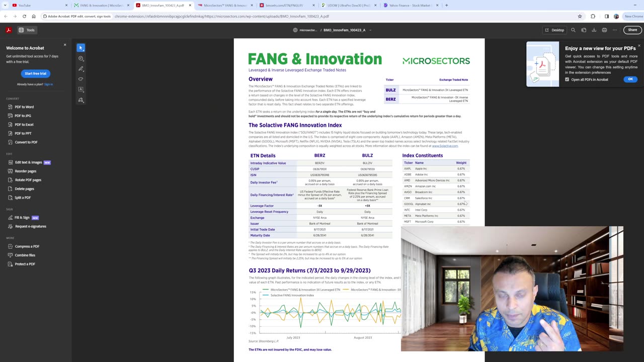
Task: Open the PDF search magnifier
Action: pyautogui.click(x=573, y=30)
